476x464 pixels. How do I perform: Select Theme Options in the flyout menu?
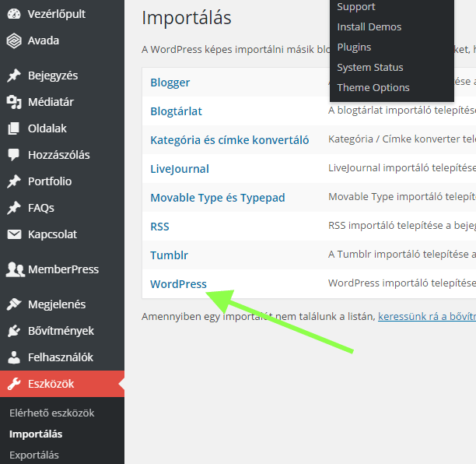(373, 87)
